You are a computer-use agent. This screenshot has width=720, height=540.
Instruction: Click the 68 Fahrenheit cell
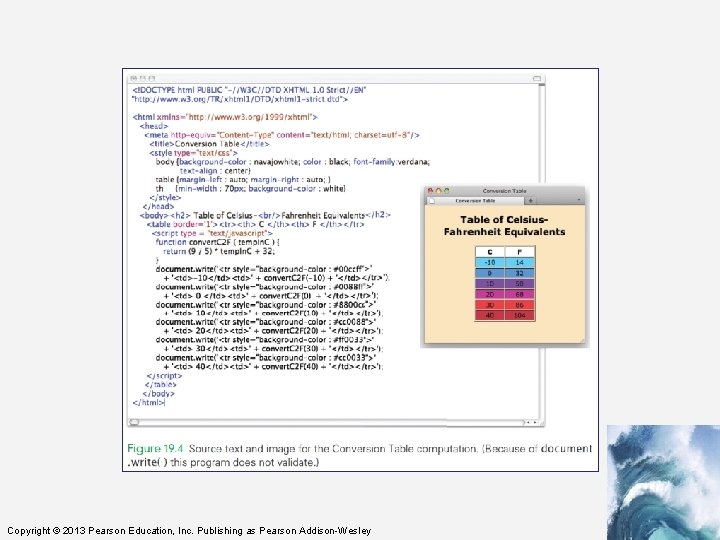point(520,294)
